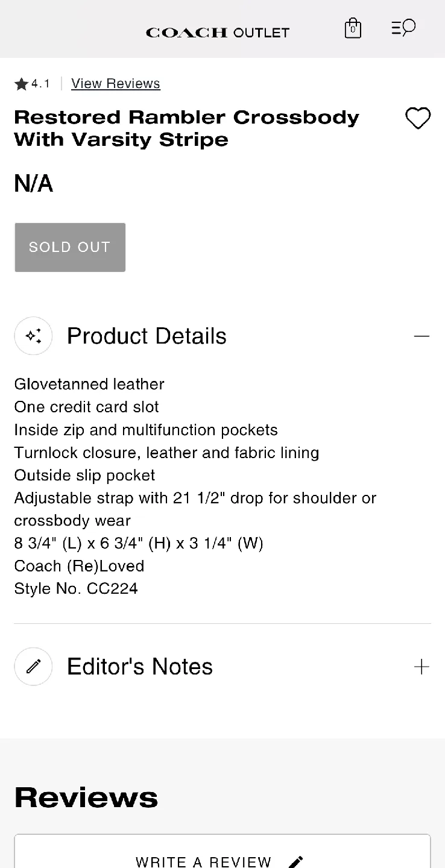Go to Coach Outlet home via logo
The width and height of the screenshot is (445, 868).
coord(218,33)
